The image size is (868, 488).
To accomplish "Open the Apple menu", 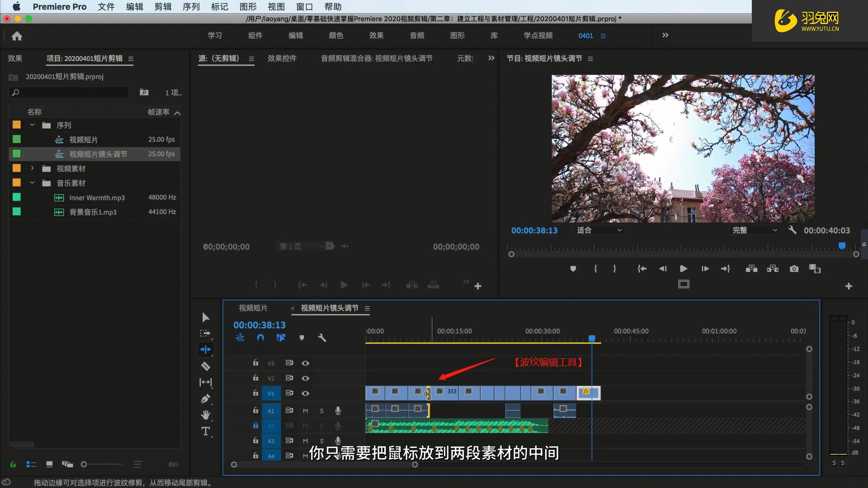I will pyautogui.click(x=17, y=6).
